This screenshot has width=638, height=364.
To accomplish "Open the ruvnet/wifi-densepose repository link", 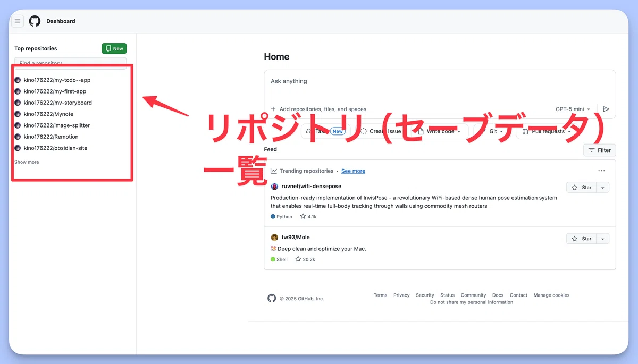I will 312,187.
